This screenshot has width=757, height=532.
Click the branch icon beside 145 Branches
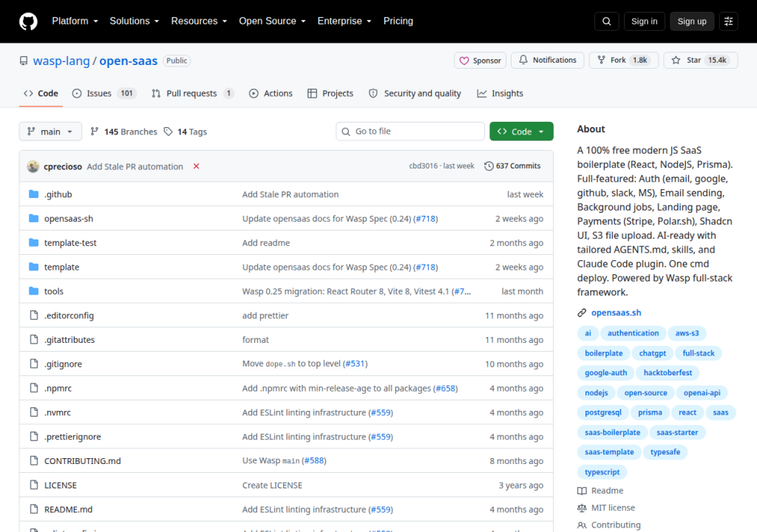(95, 132)
